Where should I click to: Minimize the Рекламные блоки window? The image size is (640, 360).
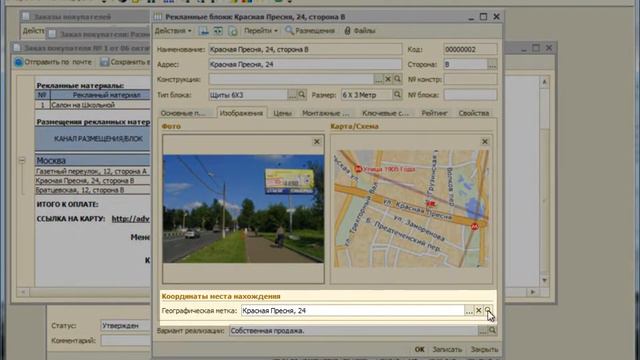(x=471, y=17)
